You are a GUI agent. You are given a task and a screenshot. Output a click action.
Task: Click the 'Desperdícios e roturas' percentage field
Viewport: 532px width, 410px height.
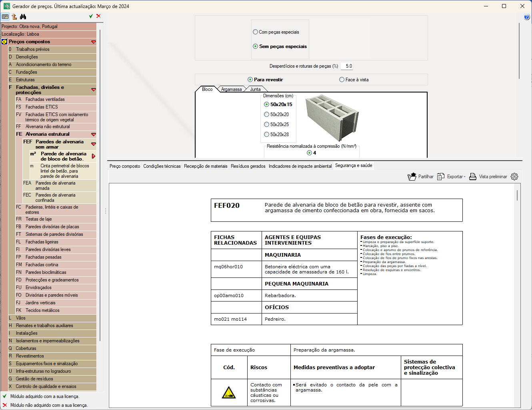tap(346, 66)
